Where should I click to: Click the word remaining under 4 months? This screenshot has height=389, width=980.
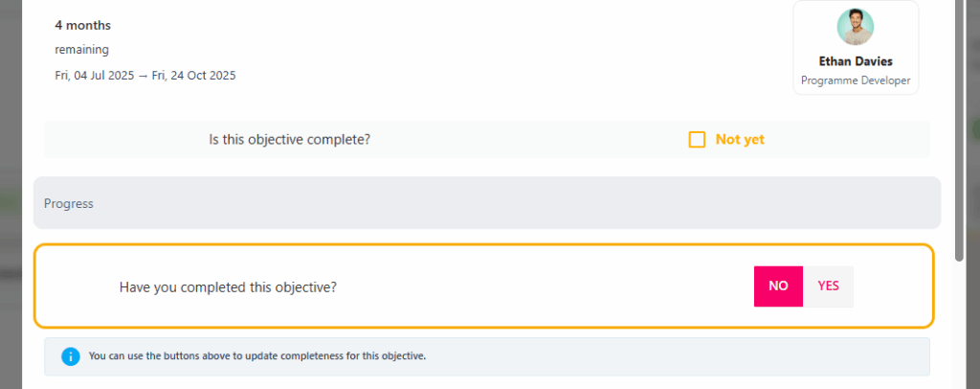(82, 50)
